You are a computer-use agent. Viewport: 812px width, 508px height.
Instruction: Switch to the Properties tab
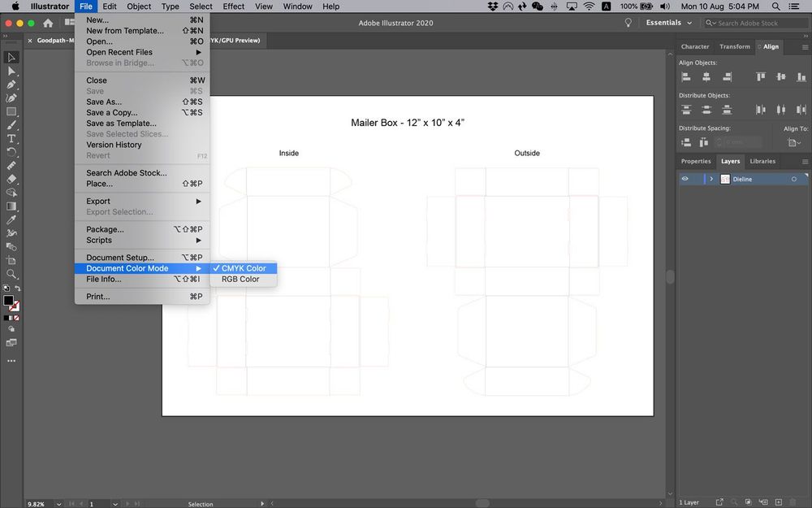pyautogui.click(x=695, y=161)
